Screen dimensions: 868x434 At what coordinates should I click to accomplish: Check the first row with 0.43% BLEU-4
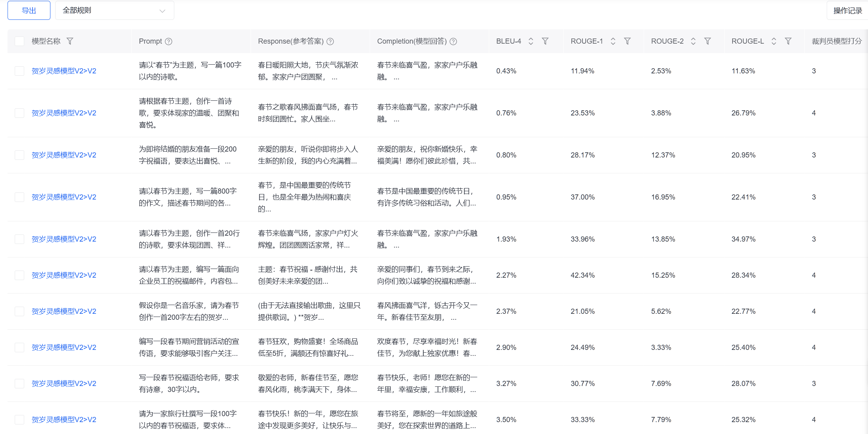(19, 71)
